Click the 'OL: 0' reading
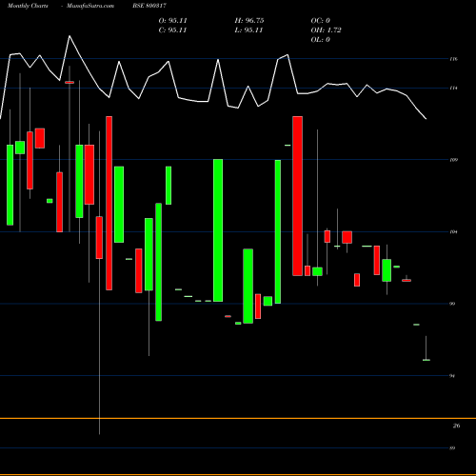The width and height of the screenshot is (476, 476). coord(320,40)
